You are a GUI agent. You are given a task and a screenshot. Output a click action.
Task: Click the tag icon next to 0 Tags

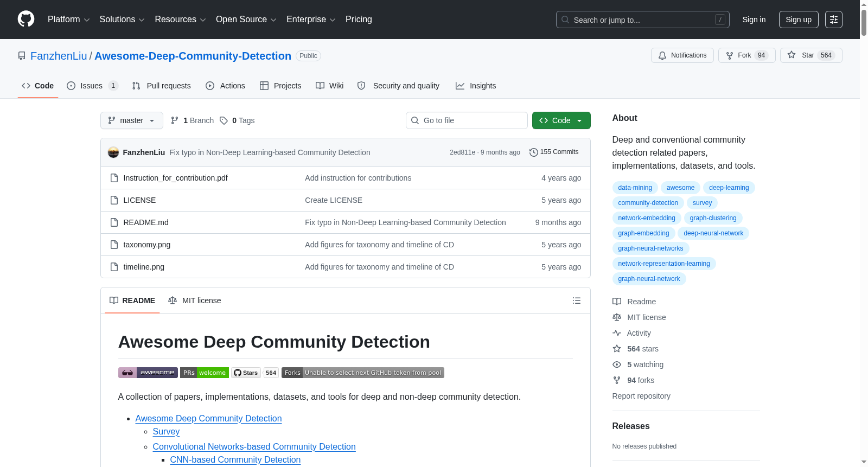click(224, 120)
